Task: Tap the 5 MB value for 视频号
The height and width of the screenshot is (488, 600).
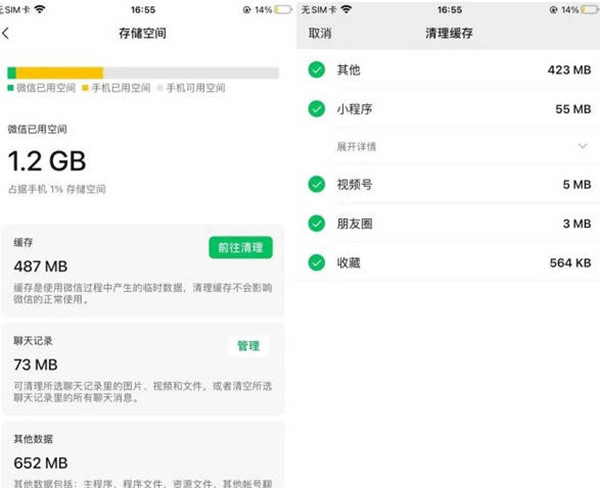Action: pos(577,184)
